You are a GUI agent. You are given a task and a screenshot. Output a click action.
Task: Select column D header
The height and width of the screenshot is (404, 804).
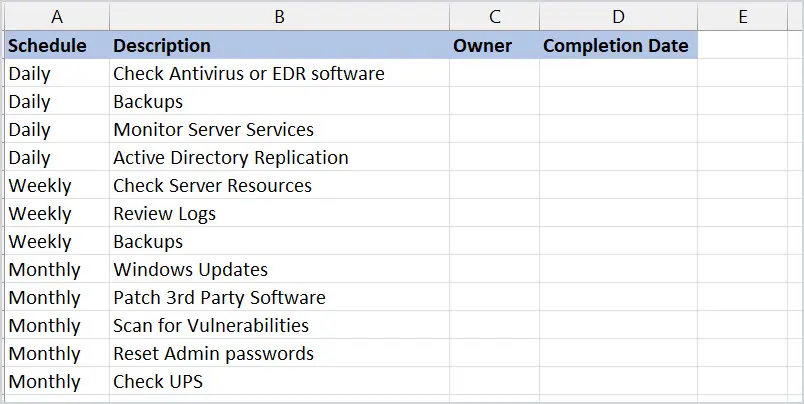tap(618, 17)
